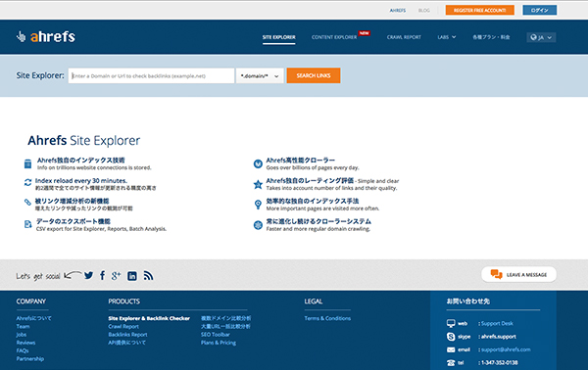This screenshot has width=588, height=370.
Task: Click the Index reload every 30 minutes heading
Action: click(81, 180)
